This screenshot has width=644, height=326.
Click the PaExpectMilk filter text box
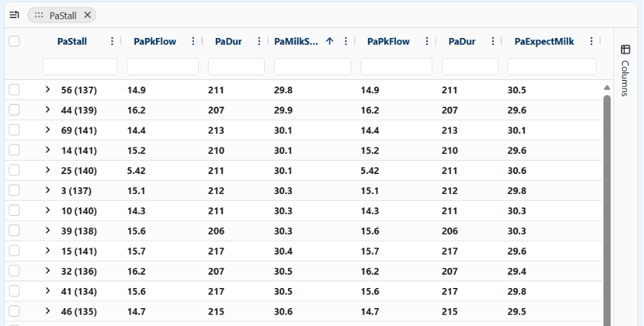[551, 67]
